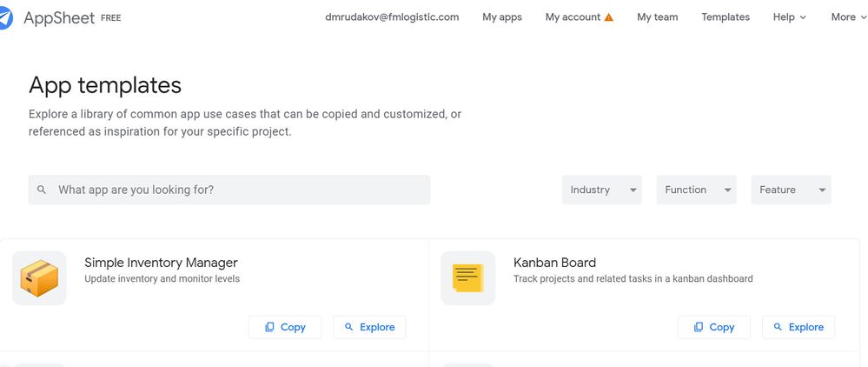Expand the Function filter dropdown
This screenshot has width=868, height=367.
(x=696, y=190)
